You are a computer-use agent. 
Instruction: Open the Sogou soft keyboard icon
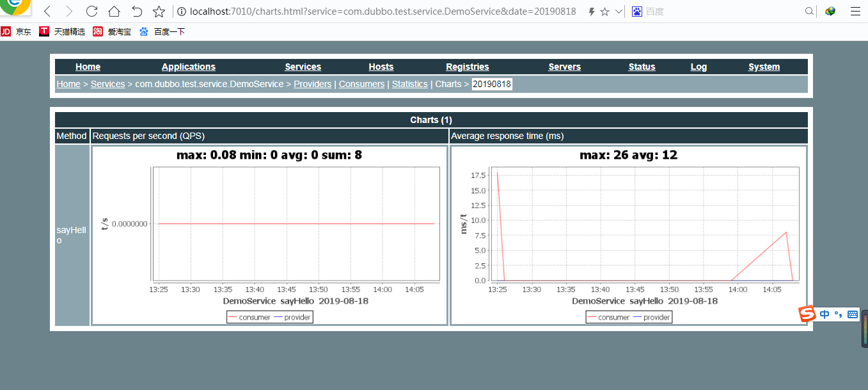852,314
